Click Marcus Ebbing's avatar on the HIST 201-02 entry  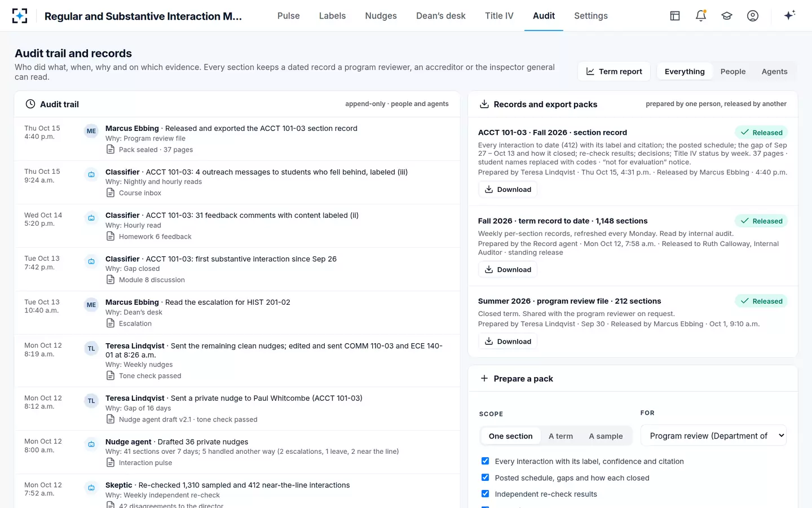click(91, 305)
